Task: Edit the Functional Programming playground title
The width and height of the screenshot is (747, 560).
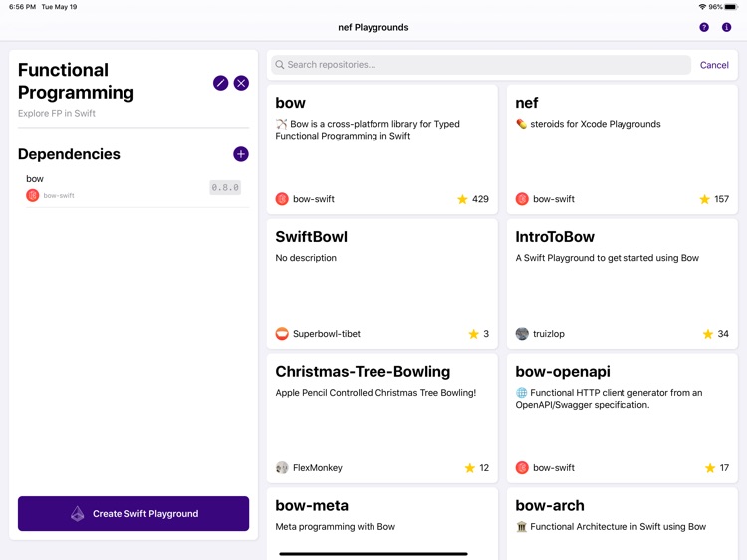Action: point(220,83)
